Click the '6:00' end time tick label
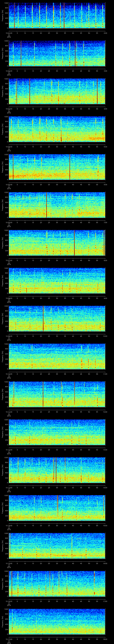The height and width of the screenshot is (644, 114). [105, 184]
